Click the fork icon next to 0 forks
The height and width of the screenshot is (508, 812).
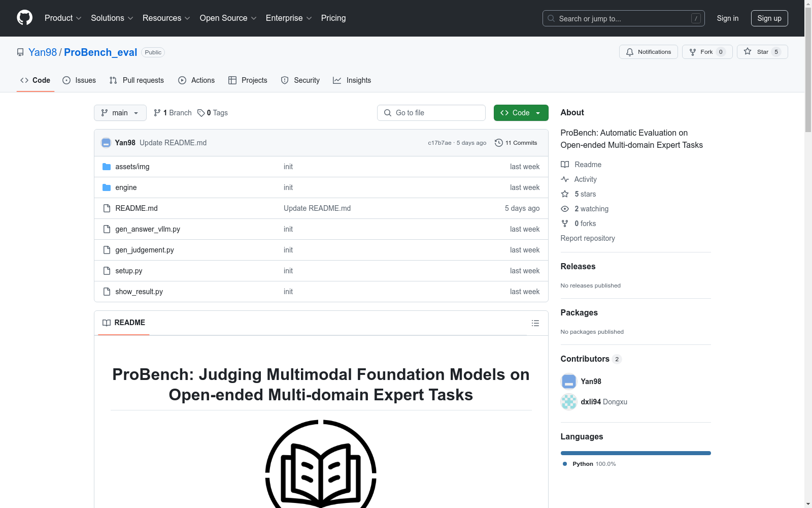point(565,224)
